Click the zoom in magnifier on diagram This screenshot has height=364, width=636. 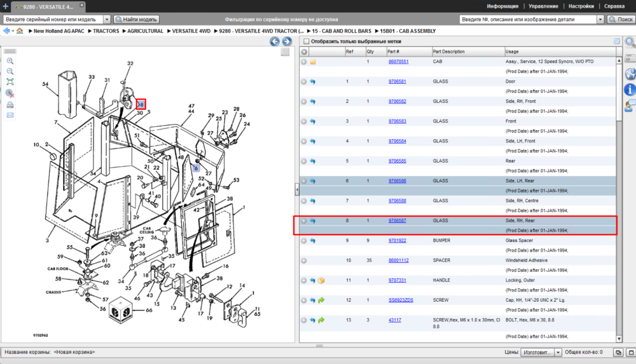pyautogui.click(x=10, y=61)
